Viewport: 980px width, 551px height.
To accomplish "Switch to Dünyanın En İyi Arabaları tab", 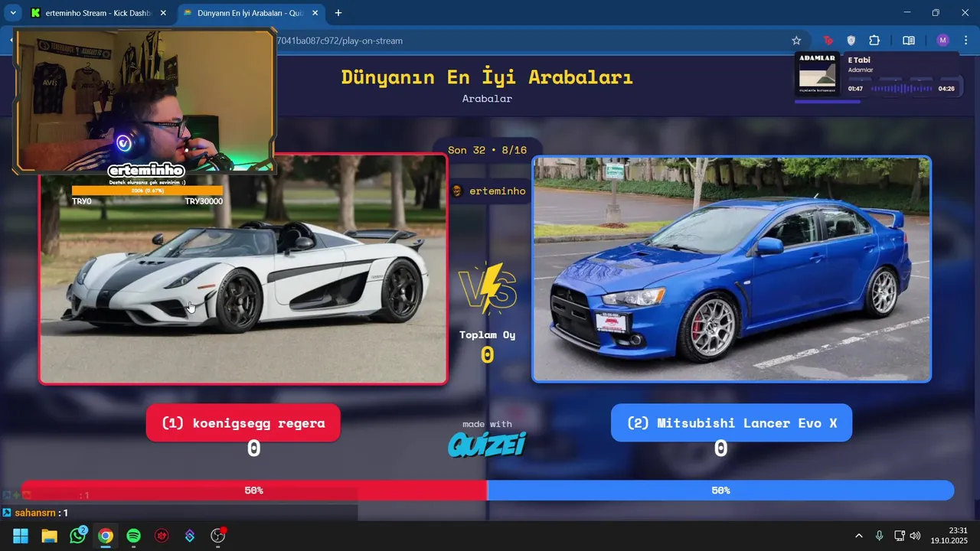I will coord(251,13).
